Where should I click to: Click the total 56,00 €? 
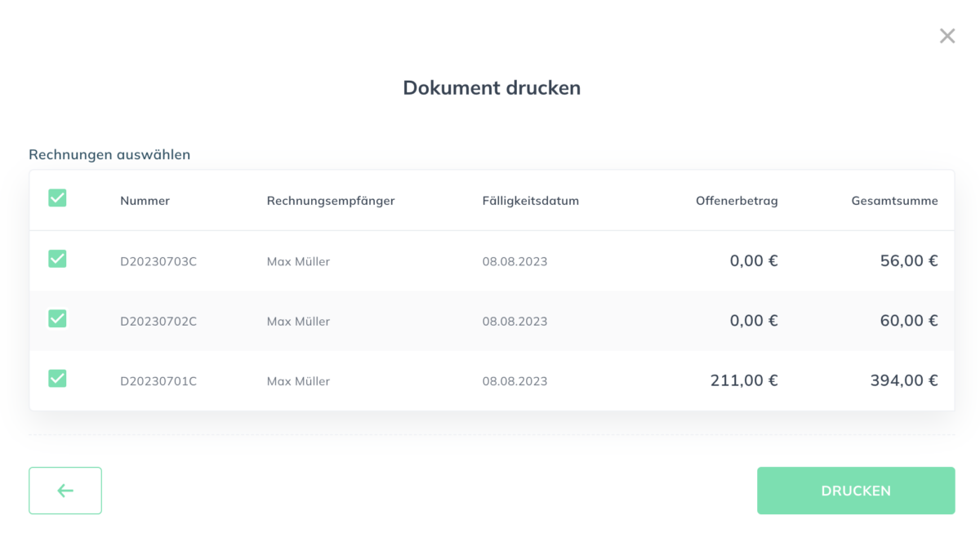coord(909,261)
